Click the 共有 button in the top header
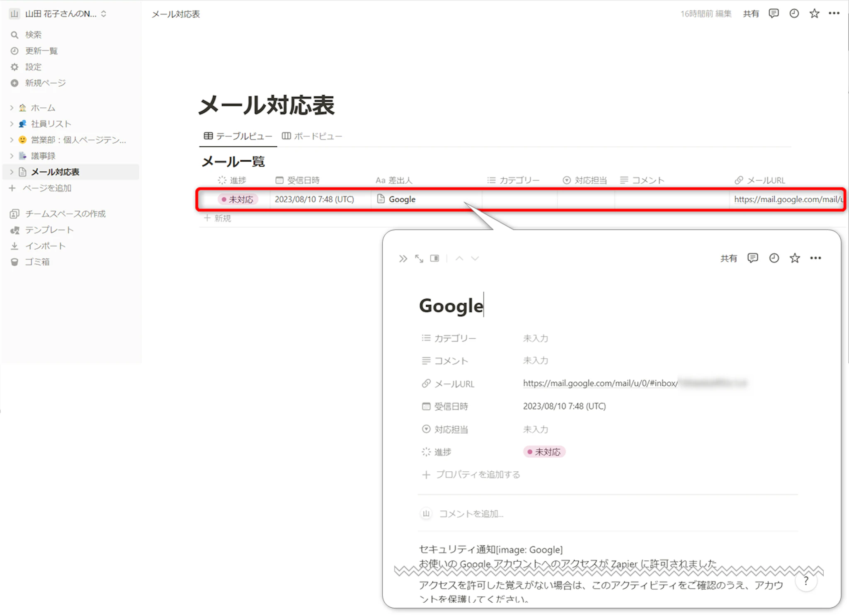This screenshot has width=849, height=616. pos(750,14)
